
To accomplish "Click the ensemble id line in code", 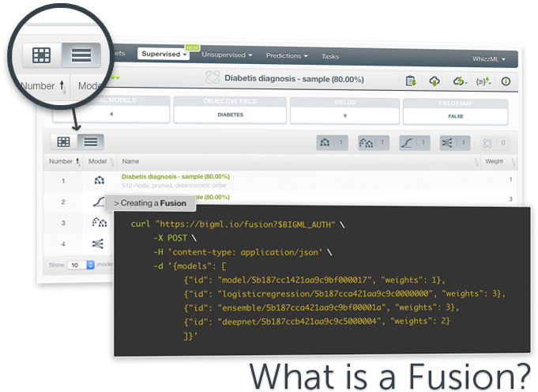I will [322, 307].
